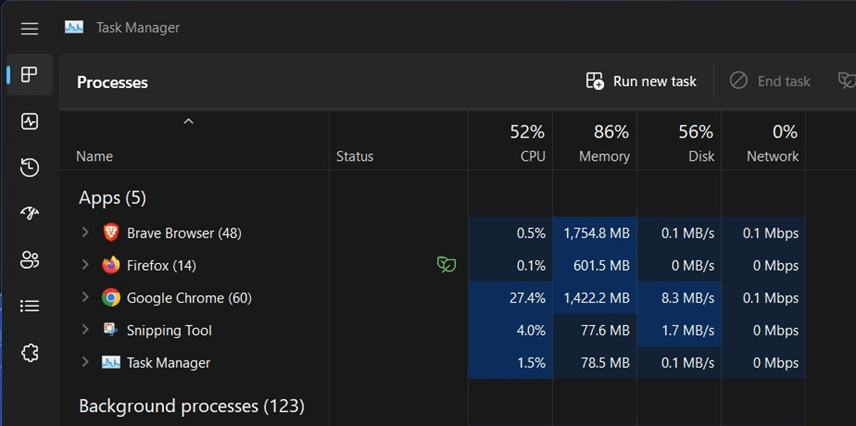Screen dimensions: 856x426
Task: Click the Firefox efficiency mode leaf icon
Action: (x=447, y=265)
